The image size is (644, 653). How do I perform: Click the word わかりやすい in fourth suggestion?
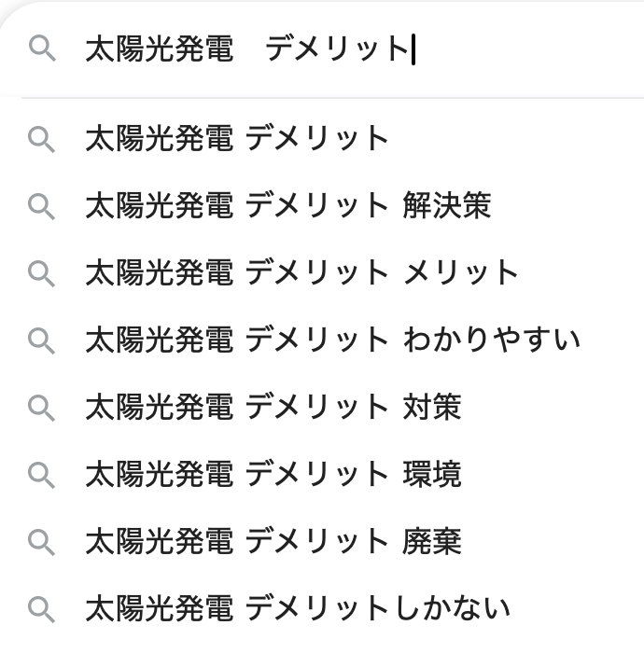[492, 340]
